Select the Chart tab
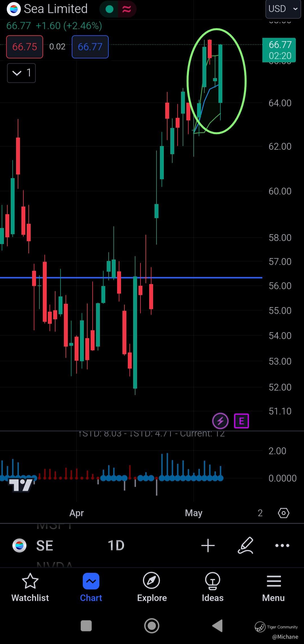This screenshot has height=644, width=304. coord(91,587)
